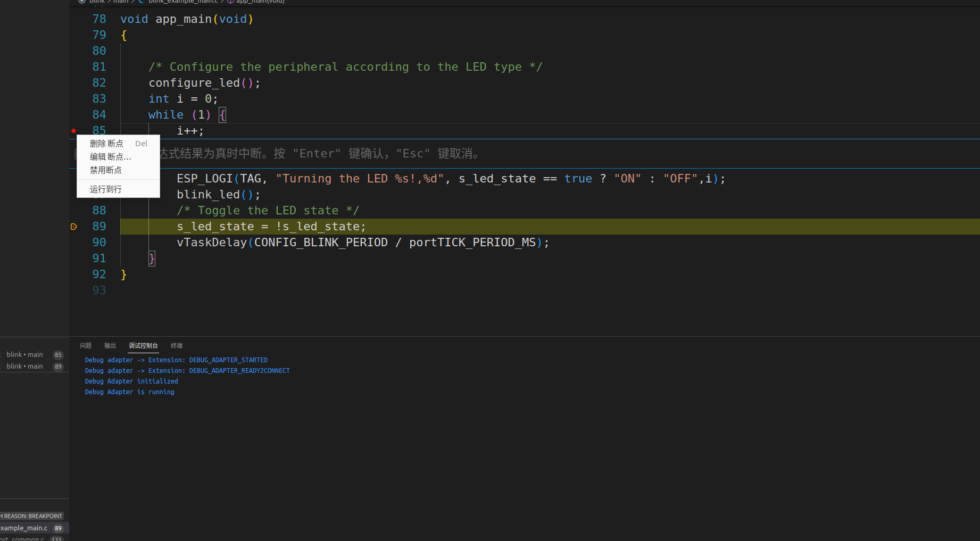
Task: Open the 终端 panel tab
Action: click(x=177, y=346)
